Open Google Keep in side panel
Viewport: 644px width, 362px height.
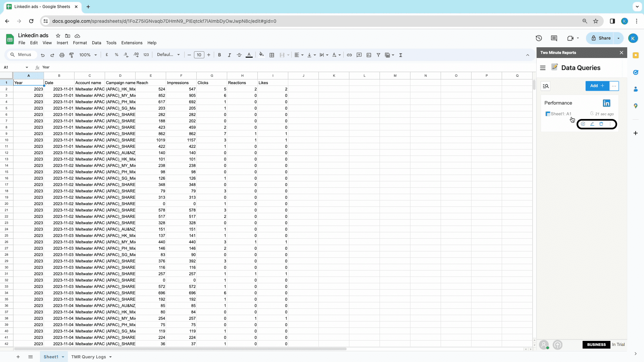coord(636,56)
